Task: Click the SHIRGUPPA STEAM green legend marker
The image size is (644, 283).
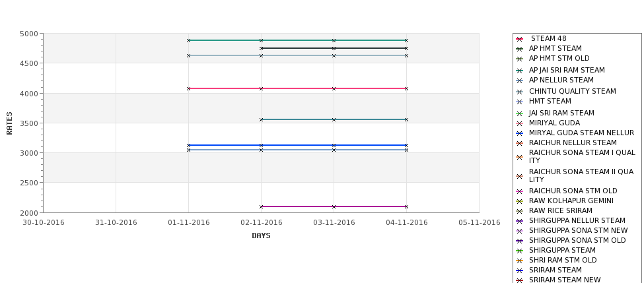Action: coord(520,251)
